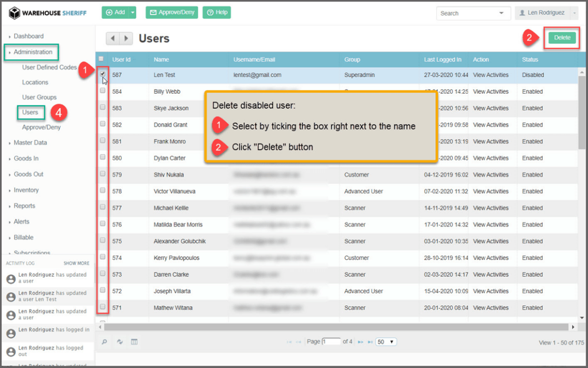
Task: Click the back arrow beside Users title
Action: pos(113,39)
